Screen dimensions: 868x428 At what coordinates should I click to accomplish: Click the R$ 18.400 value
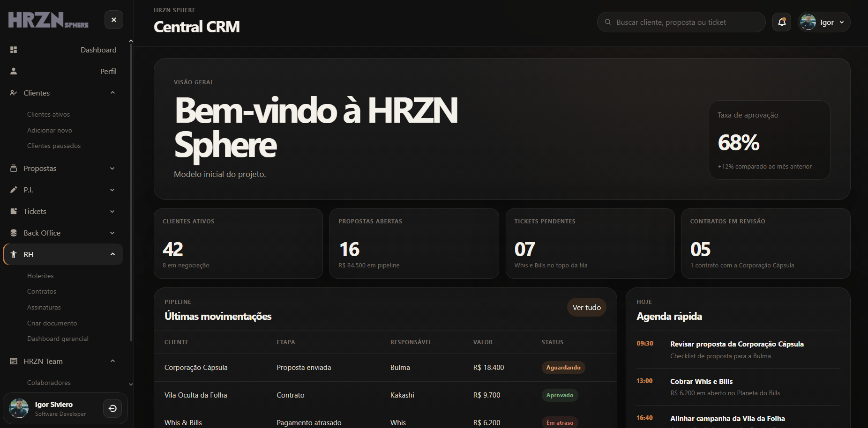pos(489,368)
